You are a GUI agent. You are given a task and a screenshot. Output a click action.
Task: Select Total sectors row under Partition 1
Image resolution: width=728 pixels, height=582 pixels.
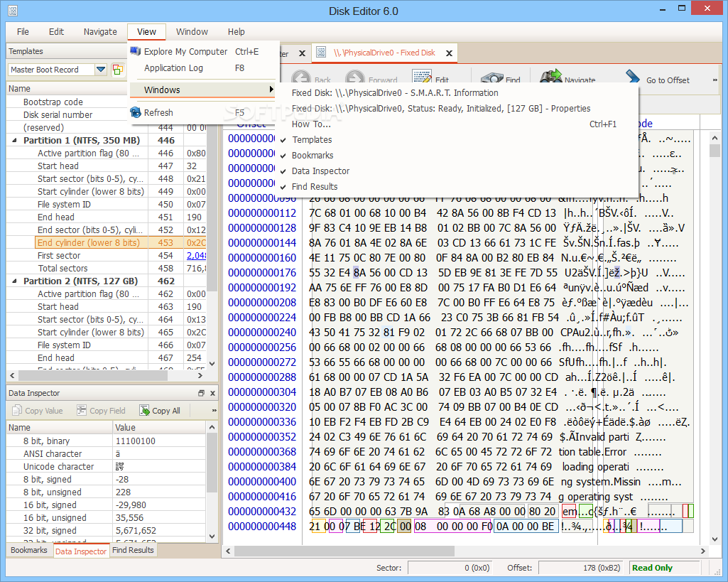click(107, 268)
